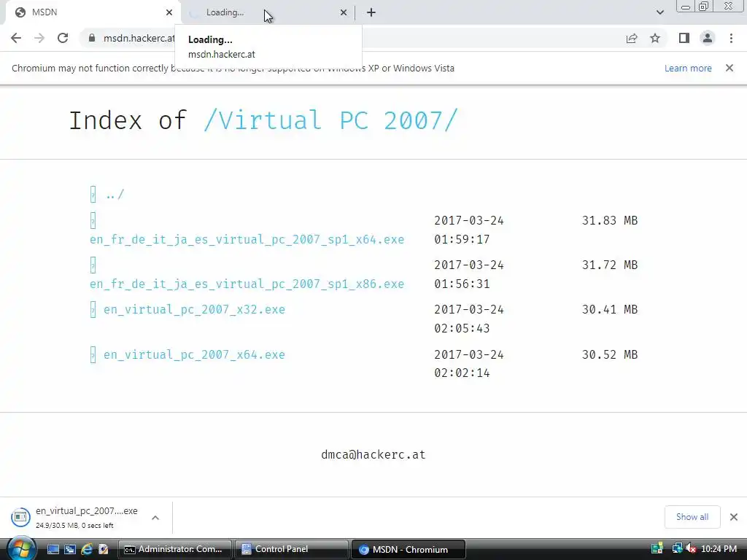Reload the current page

pyautogui.click(x=63, y=38)
